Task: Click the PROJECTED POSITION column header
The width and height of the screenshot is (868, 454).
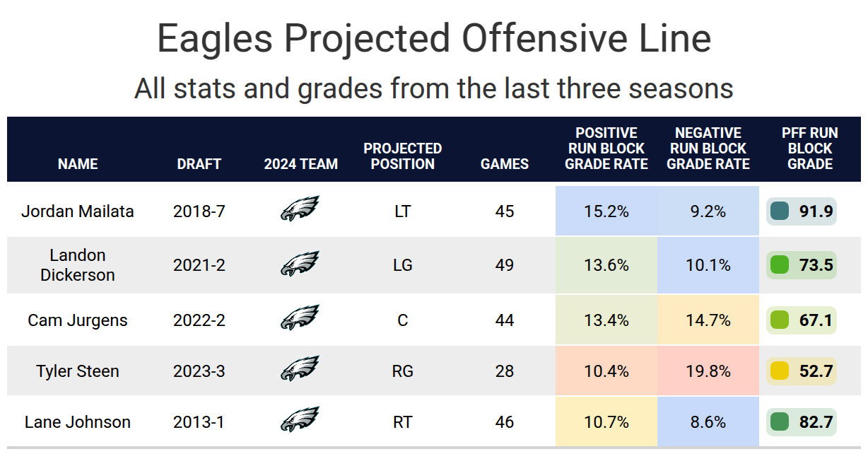Action: point(403,156)
